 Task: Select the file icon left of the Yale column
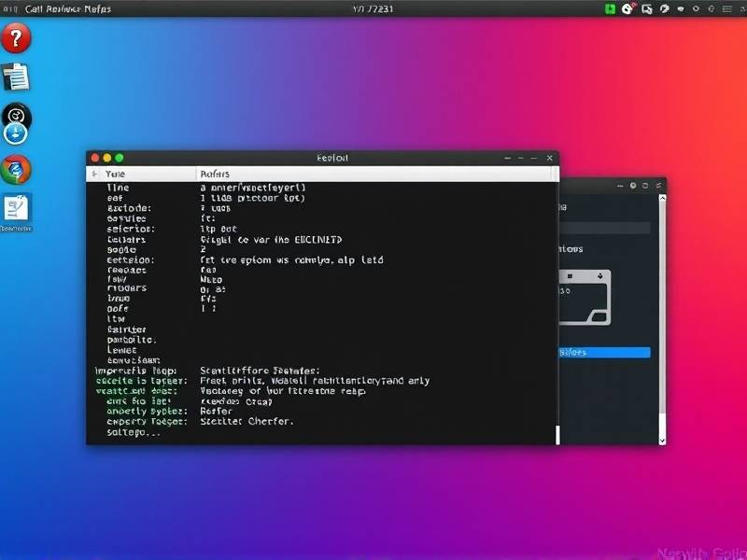point(95,173)
